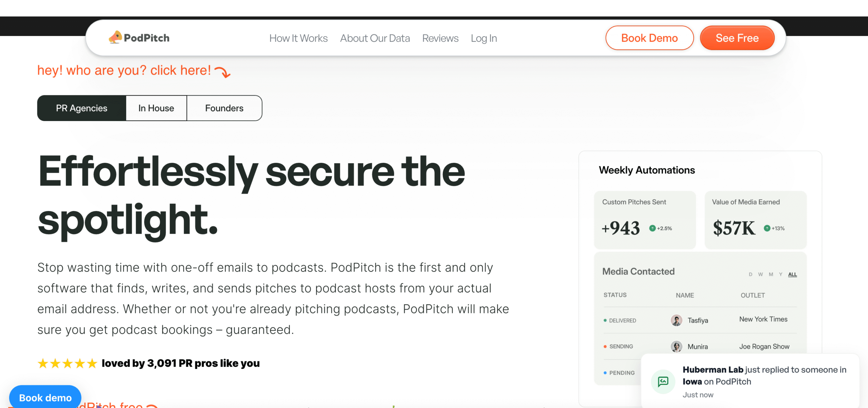Click the orange SENDING status dot
Screen dimensions: 868x408
click(606, 346)
